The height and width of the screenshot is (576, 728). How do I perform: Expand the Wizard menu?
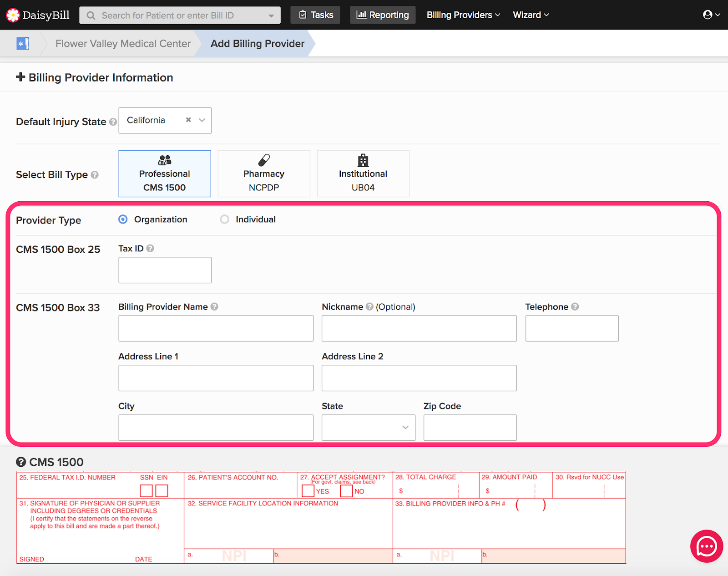[x=531, y=15]
